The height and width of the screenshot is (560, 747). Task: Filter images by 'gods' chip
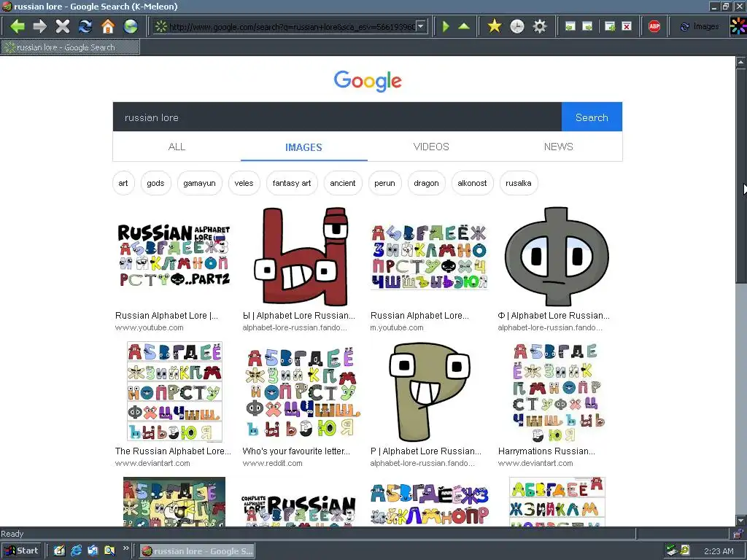156,183
